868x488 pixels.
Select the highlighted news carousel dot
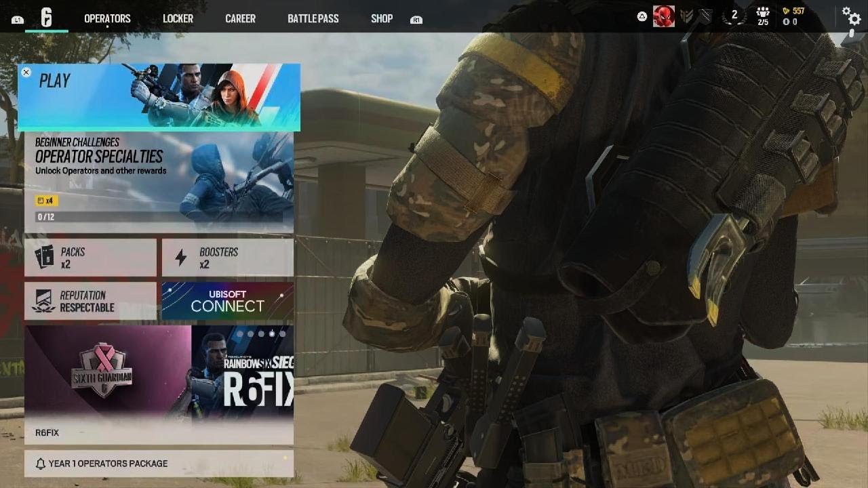tap(273, 333)
